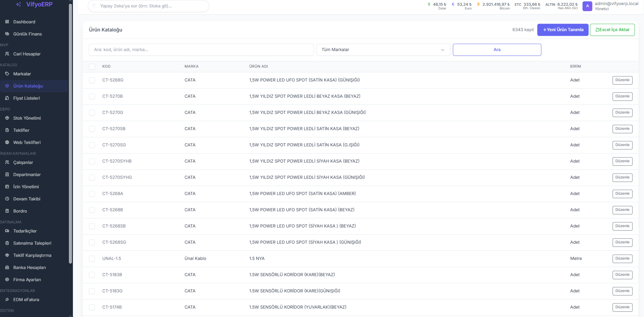Viewport: 644px width, 317px height.
Task: Click the Cari Hesaplar people icon
Action: click(x=7, y=54)
